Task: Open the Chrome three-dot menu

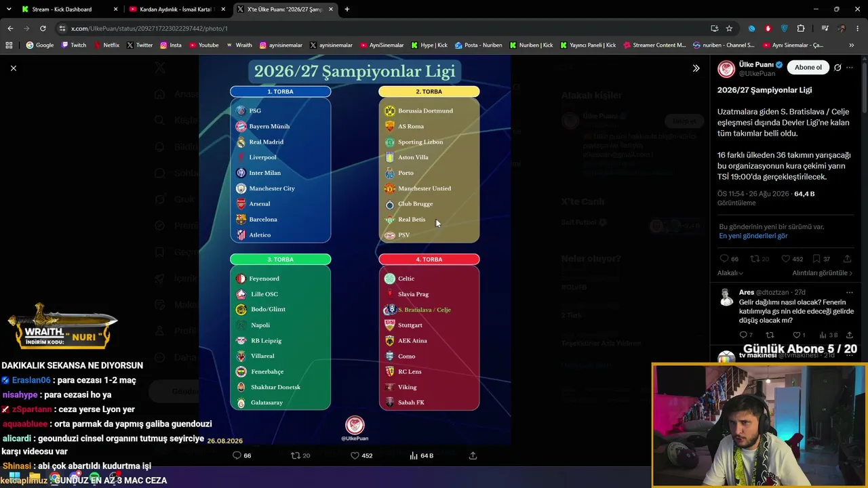Action: coord(858,28)
